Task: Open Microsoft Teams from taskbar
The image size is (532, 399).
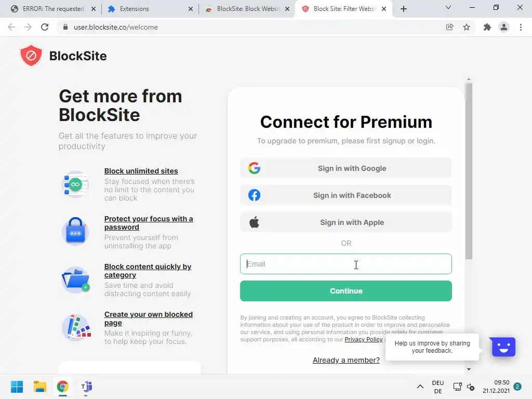Action: [86, 387]
